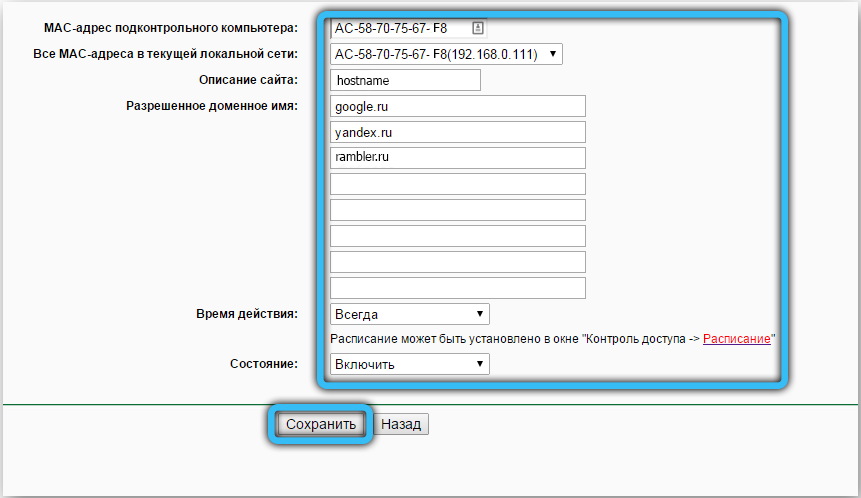The image size is (861, 498).
Task: Click arrow of MAC addresses list dropdown
Action: pos(553,54)
